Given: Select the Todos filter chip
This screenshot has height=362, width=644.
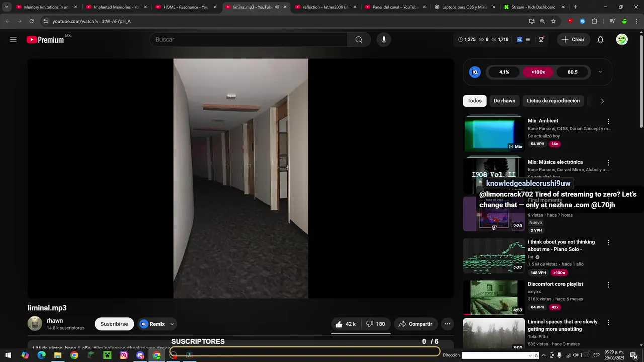Looking at the screenshot, I should 474,101.
